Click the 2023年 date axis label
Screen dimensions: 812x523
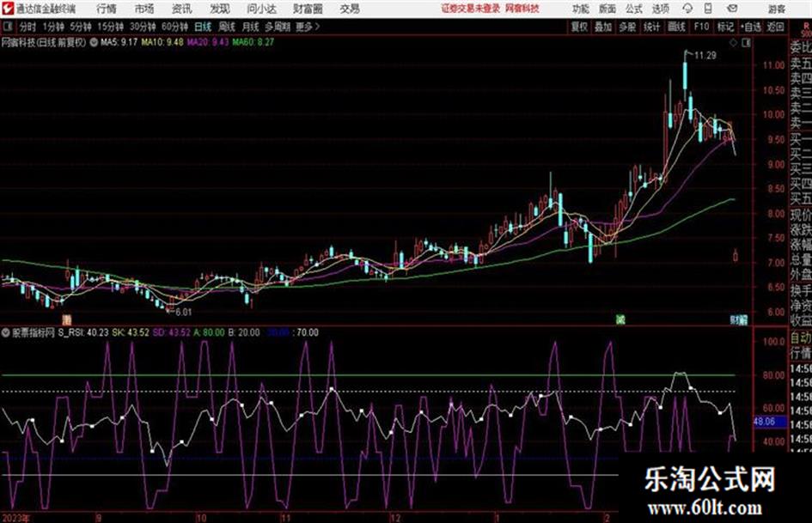tap(16, 518)
